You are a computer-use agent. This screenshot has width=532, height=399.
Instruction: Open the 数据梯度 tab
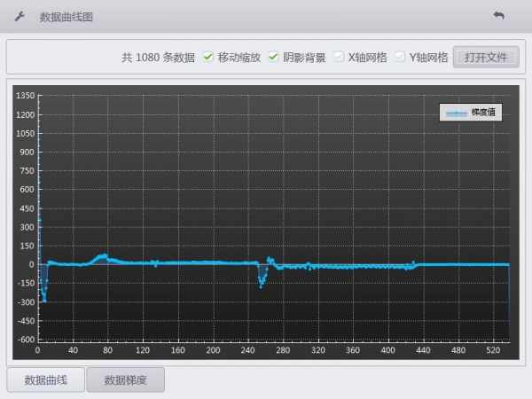coord(125,379)
